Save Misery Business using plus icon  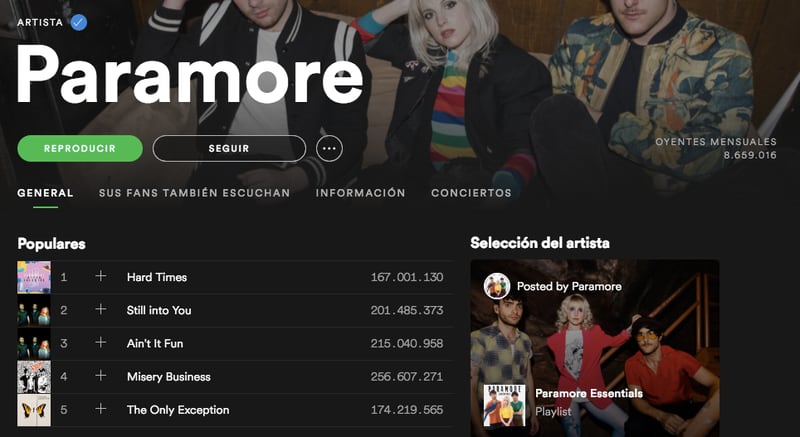click(101, 376)
